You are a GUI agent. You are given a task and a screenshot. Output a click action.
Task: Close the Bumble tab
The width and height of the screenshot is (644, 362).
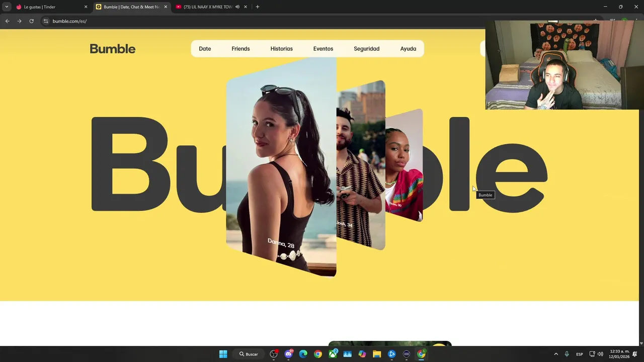click(x=166, y=7)
